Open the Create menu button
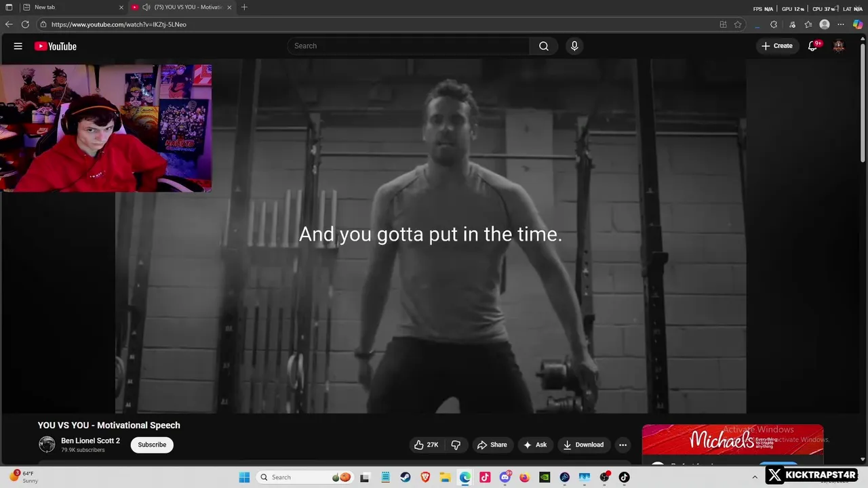The image size is (868, 488). (777, 46)
